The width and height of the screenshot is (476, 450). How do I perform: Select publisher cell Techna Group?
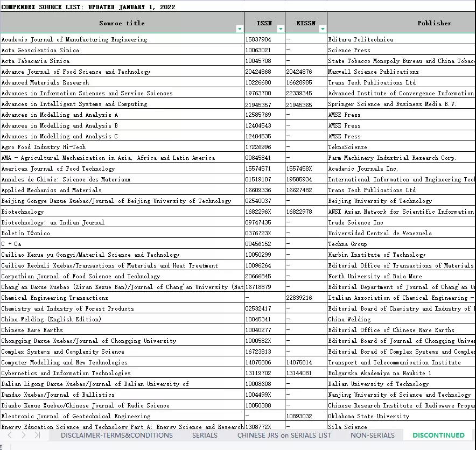point(401,244)
